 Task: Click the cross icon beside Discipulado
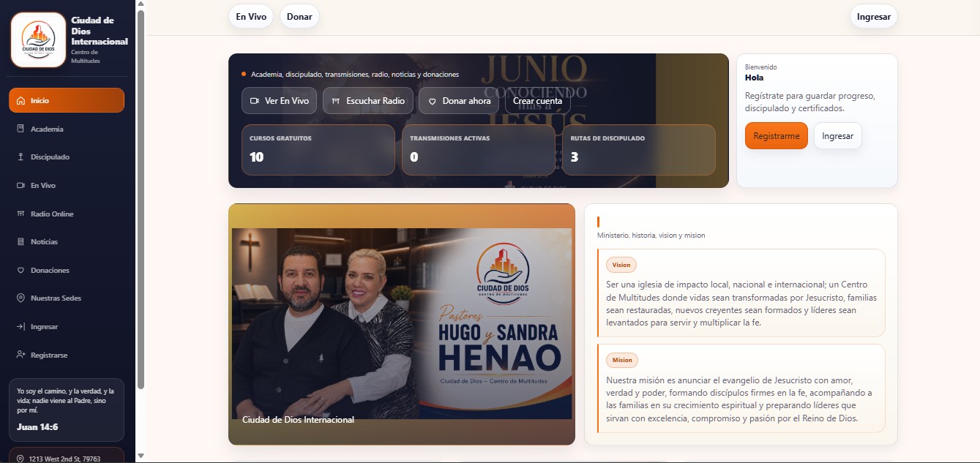tap(20, 157)
